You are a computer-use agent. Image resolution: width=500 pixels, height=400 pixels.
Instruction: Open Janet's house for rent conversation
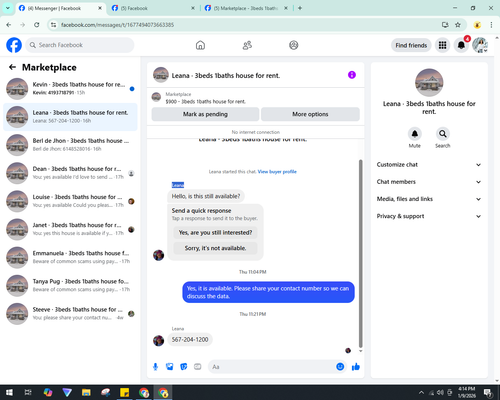tap(70, 229)
